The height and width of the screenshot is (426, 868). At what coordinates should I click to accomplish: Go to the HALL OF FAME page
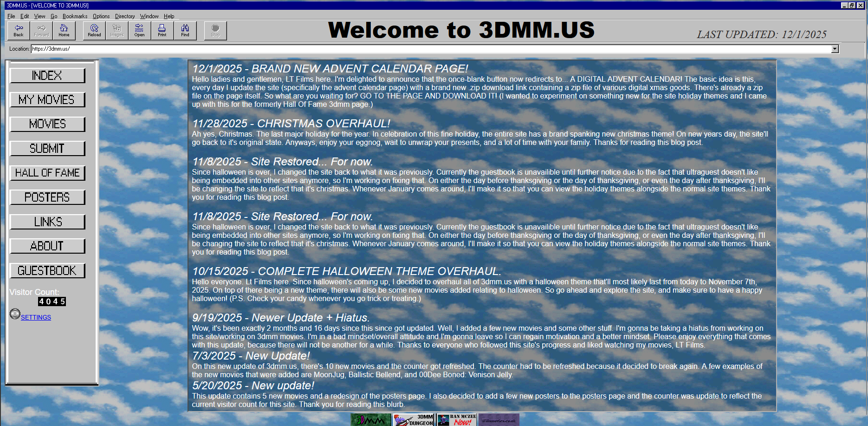[47, 173]
